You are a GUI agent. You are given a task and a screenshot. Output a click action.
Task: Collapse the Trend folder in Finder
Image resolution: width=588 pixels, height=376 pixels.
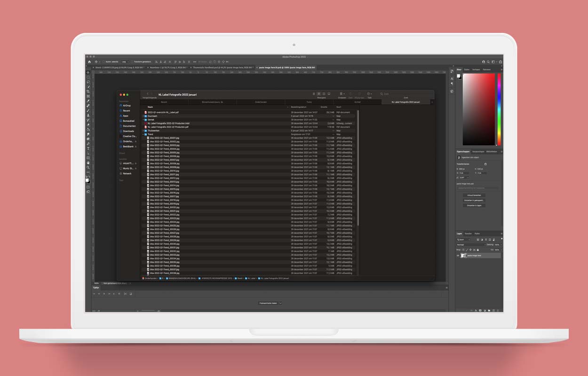[143, 134]
